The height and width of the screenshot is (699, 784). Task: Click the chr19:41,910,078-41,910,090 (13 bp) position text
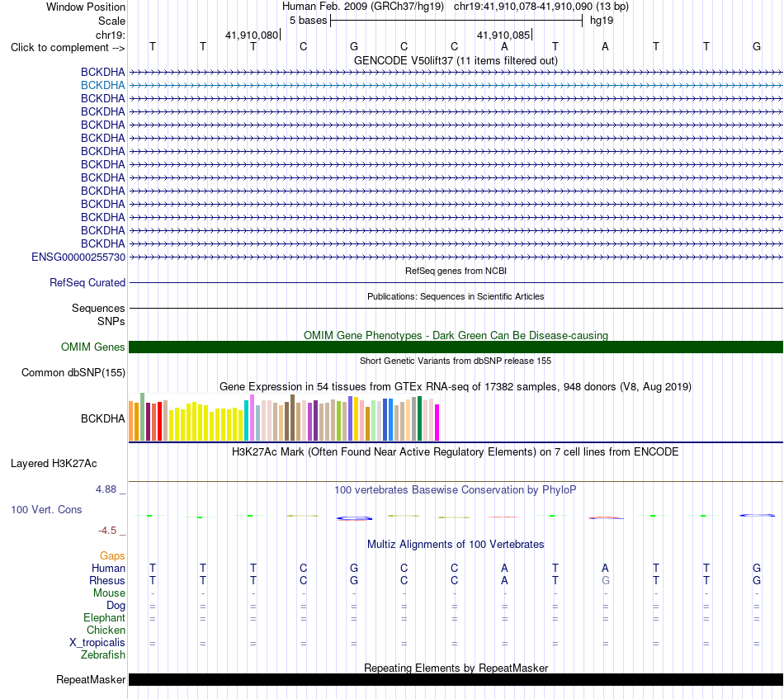pos(541,7)
